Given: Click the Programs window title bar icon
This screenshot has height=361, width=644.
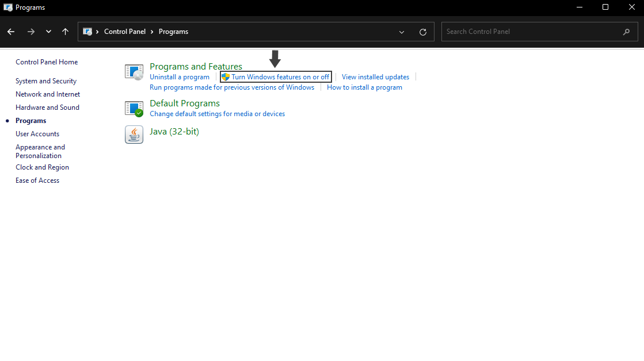Looking at the screenshot, I should click(8, 7).
